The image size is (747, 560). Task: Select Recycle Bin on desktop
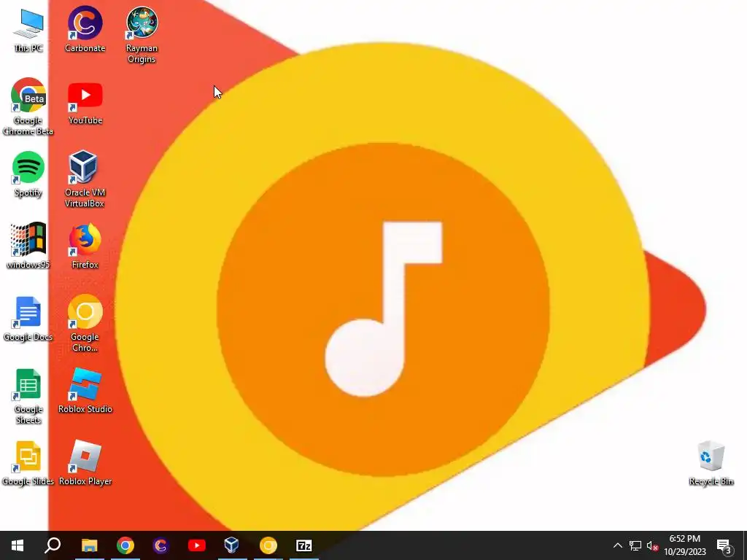pos(711,464)
